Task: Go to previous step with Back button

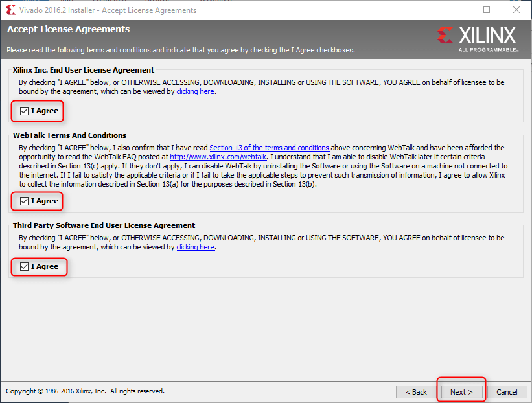Action: click(416, 392)
